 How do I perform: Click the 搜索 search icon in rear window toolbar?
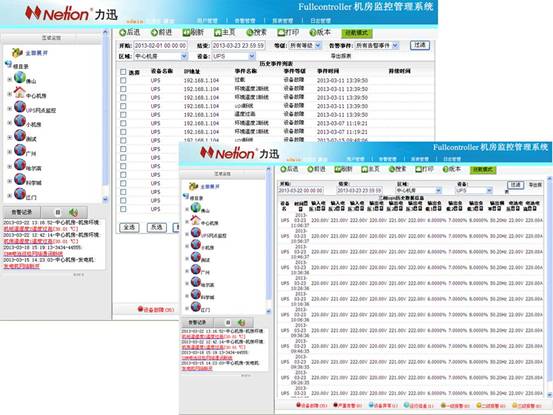(x=249, y=33)
